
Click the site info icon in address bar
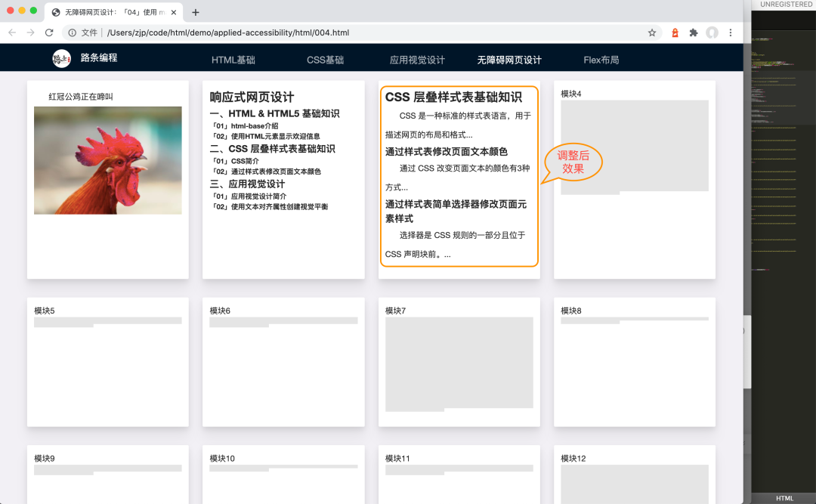tap(73, 32)
